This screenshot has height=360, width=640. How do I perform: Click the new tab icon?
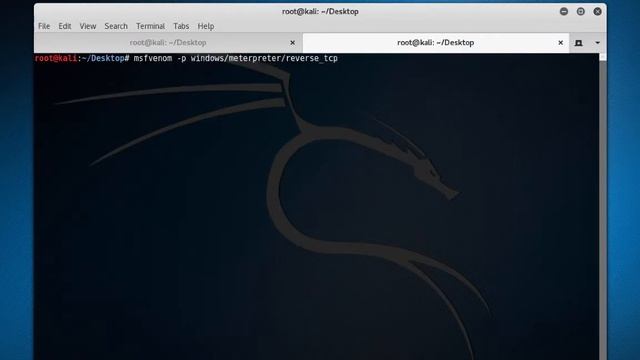pyautogui.click(x=578, y=43)
